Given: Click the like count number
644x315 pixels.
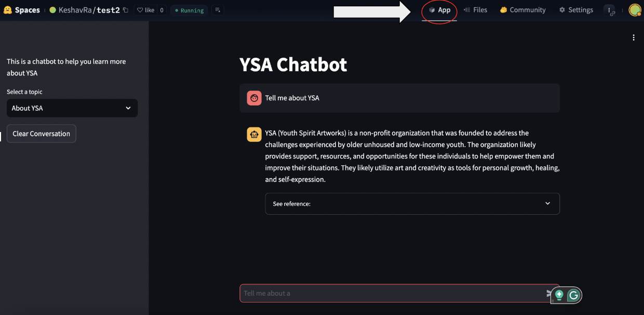Looking at the screenshot, I should tap(162, 10).
